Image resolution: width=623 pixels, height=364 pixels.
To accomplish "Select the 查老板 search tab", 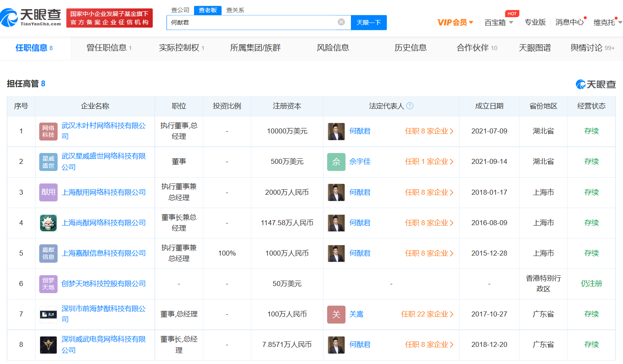I will tap(208, 10).
